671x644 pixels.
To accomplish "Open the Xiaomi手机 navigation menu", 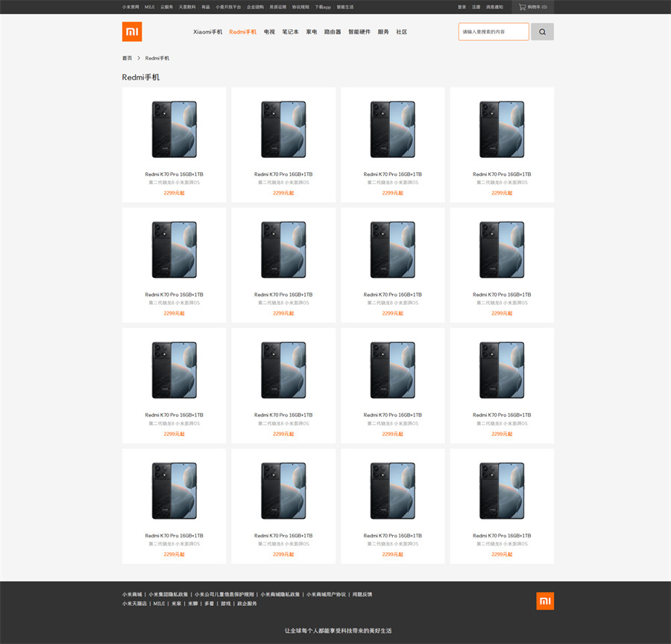I will [x=208, y=32].
